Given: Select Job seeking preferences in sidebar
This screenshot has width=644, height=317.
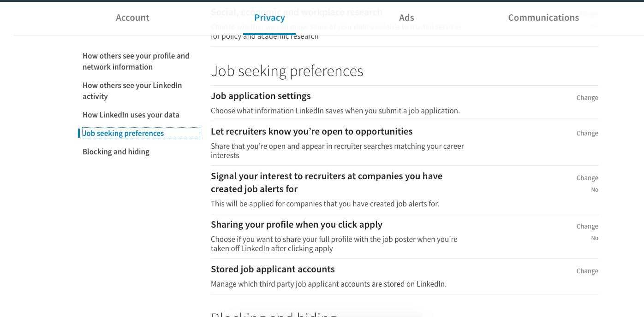Looking at the screenshot, I should pos(123,133).
